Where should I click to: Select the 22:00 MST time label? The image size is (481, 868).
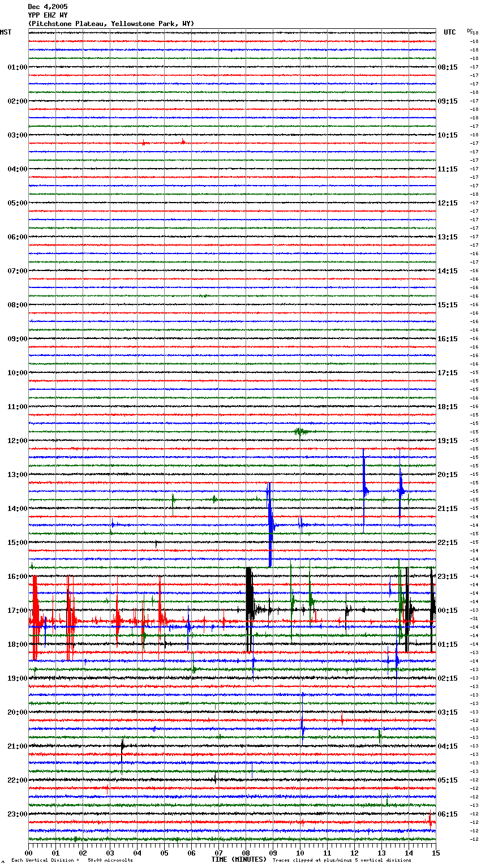click(18, 780)
